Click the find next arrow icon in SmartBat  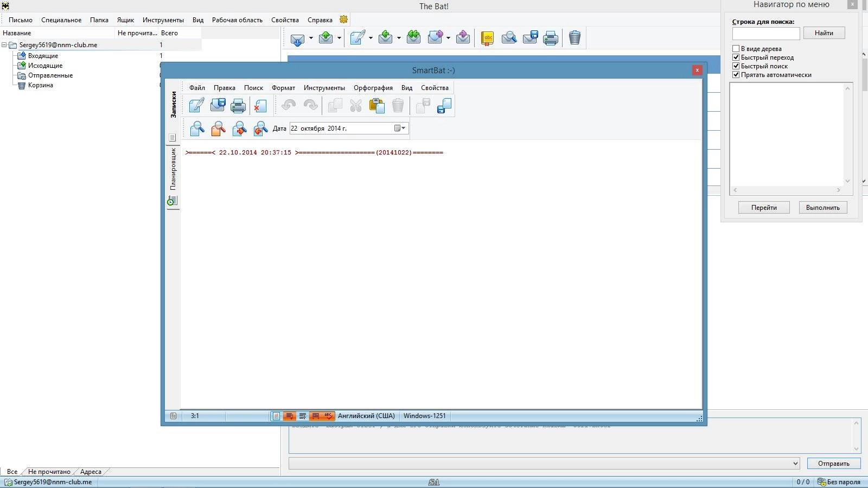point(239,129)
